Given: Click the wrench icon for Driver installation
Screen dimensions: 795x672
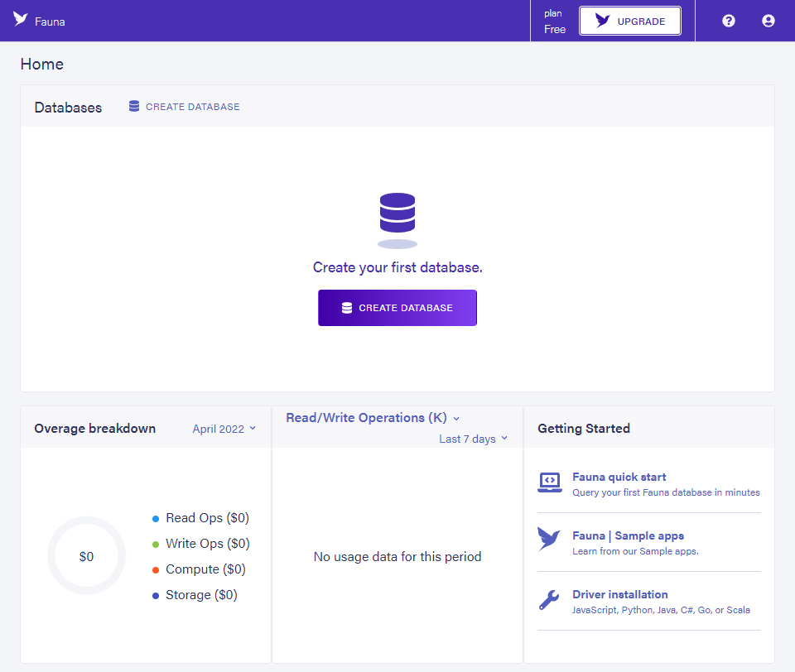Looking at the screenshot, I should click(549, 599).
